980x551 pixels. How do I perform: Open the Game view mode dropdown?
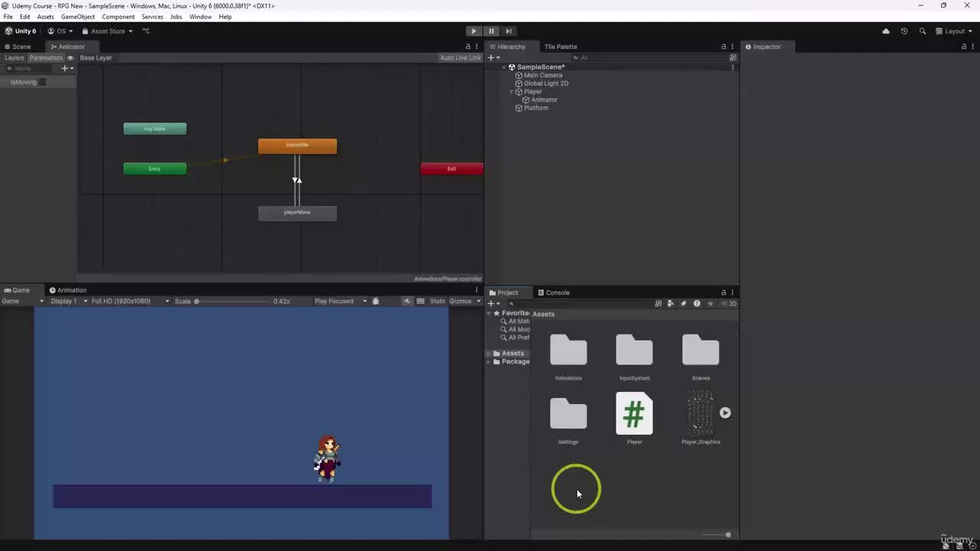point(23,302)
